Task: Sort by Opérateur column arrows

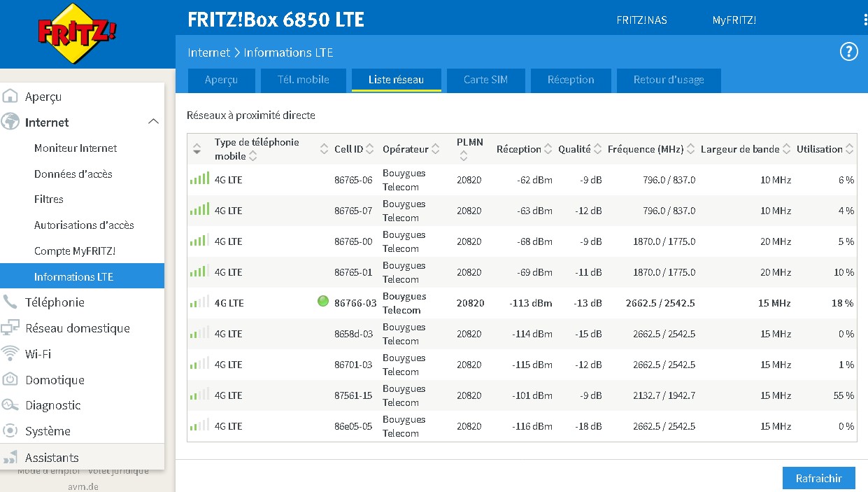Action: click(435, 149)
